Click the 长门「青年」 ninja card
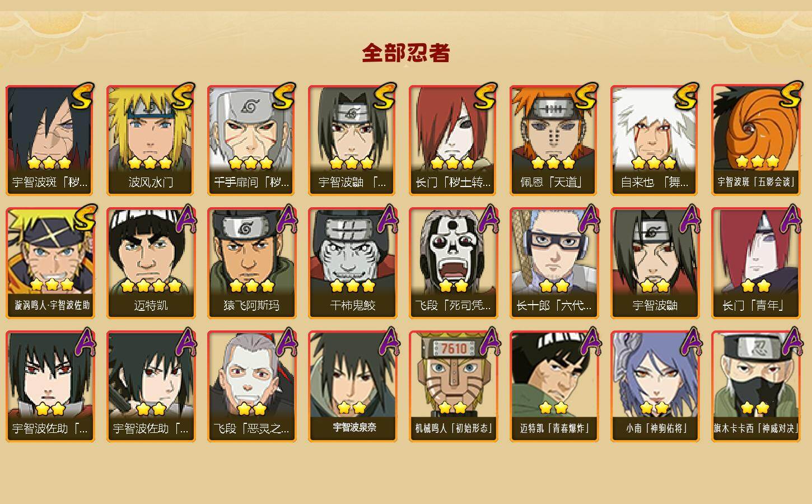 (x=755, y=263)
